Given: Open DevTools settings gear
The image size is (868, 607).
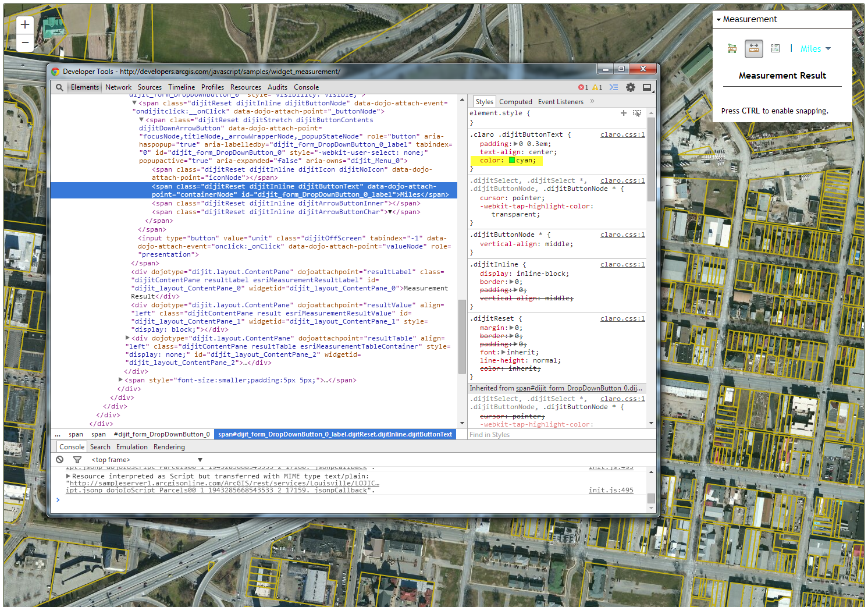Looking at the screenshot, I should (x=630, y=87).
